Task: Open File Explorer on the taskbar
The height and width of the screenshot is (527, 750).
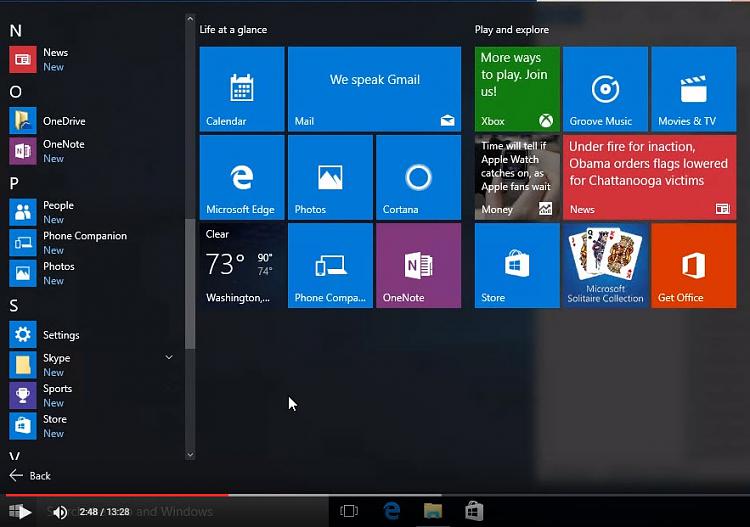Action: (x=433, y=511)
